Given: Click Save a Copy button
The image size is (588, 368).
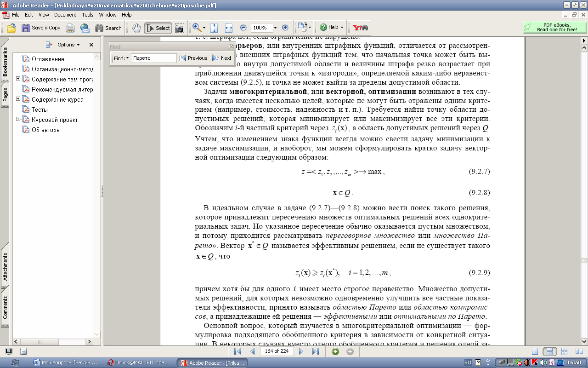Looking at the screenshot, I should pyautogui.click(x=41, y=28).
